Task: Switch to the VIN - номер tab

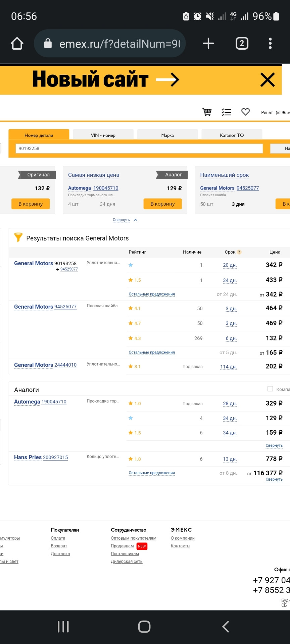Action: click(x=103, y=135)
